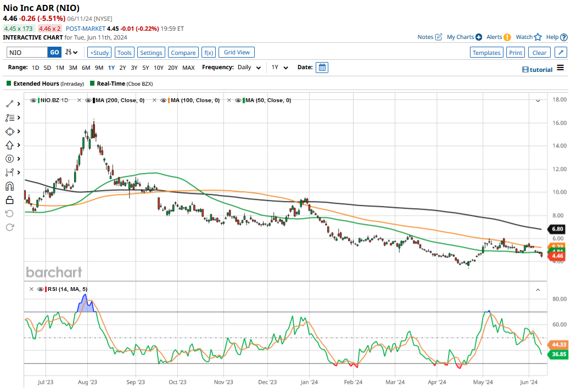Select the line drawing tool icon

9,104
